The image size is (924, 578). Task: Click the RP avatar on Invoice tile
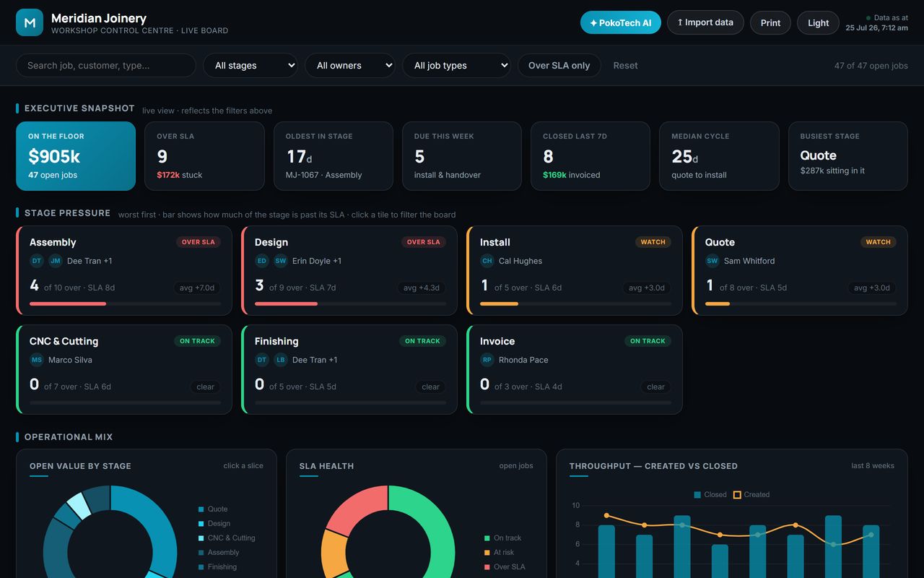(x=487, y=360)
